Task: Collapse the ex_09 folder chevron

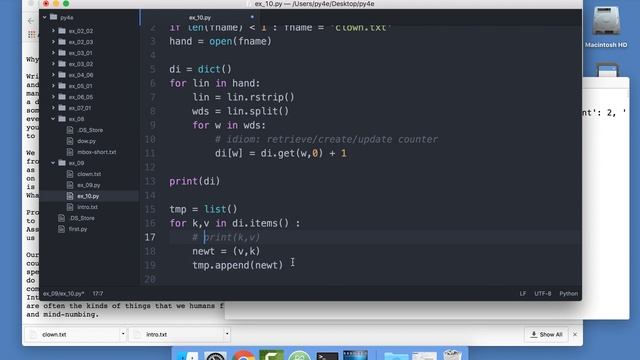Action: coord(53,163)
